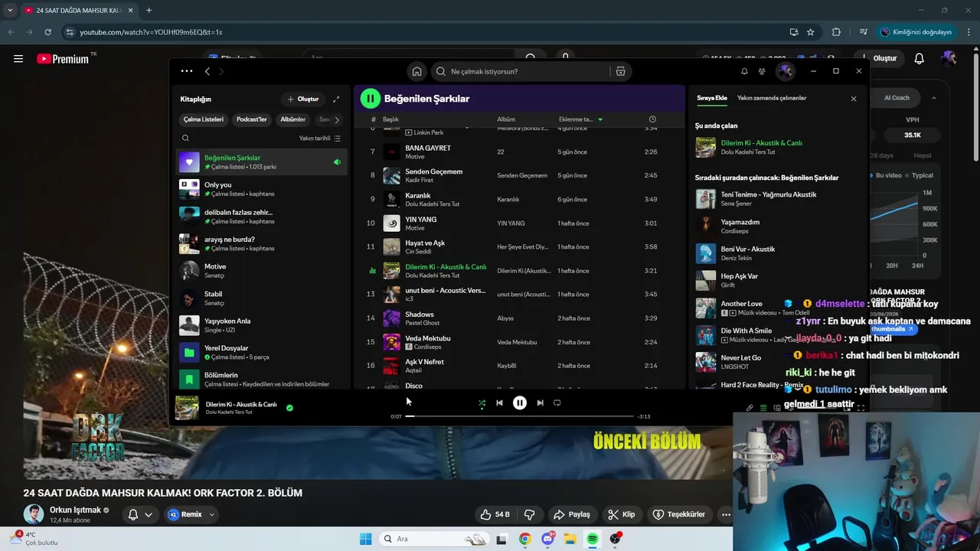Viewport: 980px width, 551px height.
Task: Open Spotify Friend Activity icon
Action: click(x=762, y=71)
